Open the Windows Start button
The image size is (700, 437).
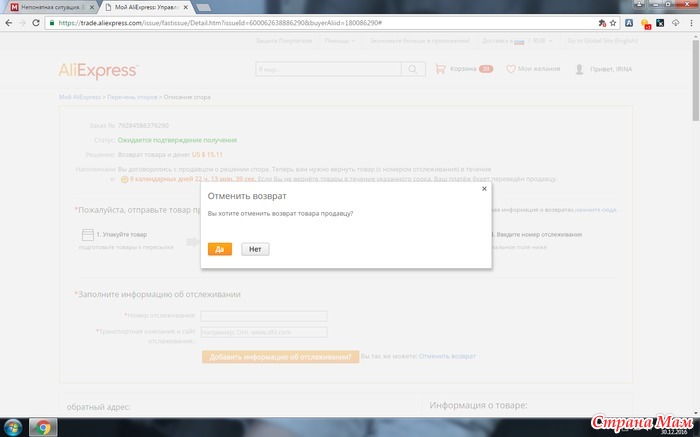click(12, 427)
